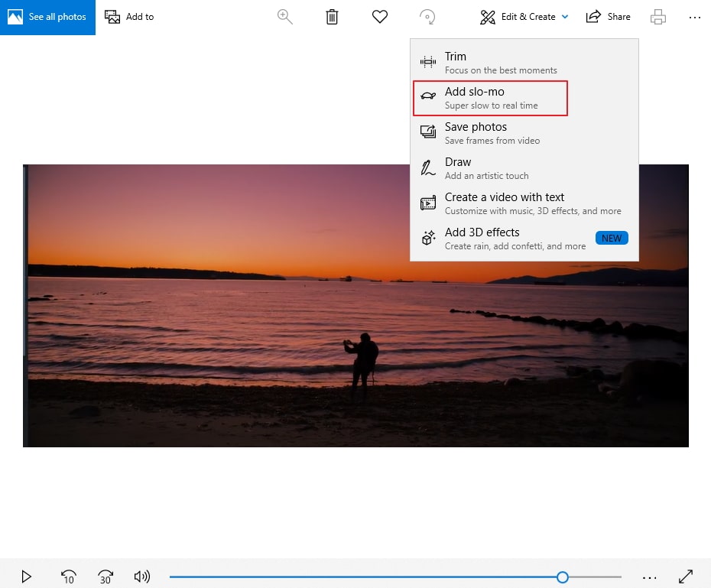Toggle the volume speaker icon
Viewport: 711px width, 588px height.
point(142,577)
